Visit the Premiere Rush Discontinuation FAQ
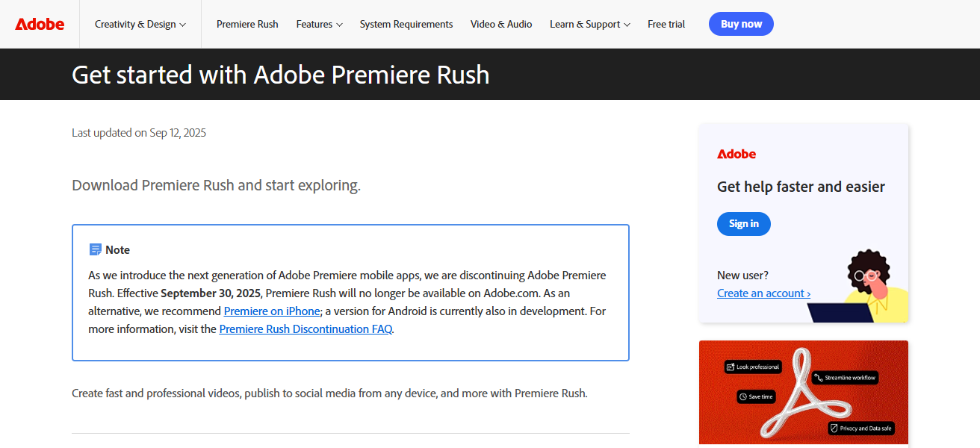 point(306,329)
